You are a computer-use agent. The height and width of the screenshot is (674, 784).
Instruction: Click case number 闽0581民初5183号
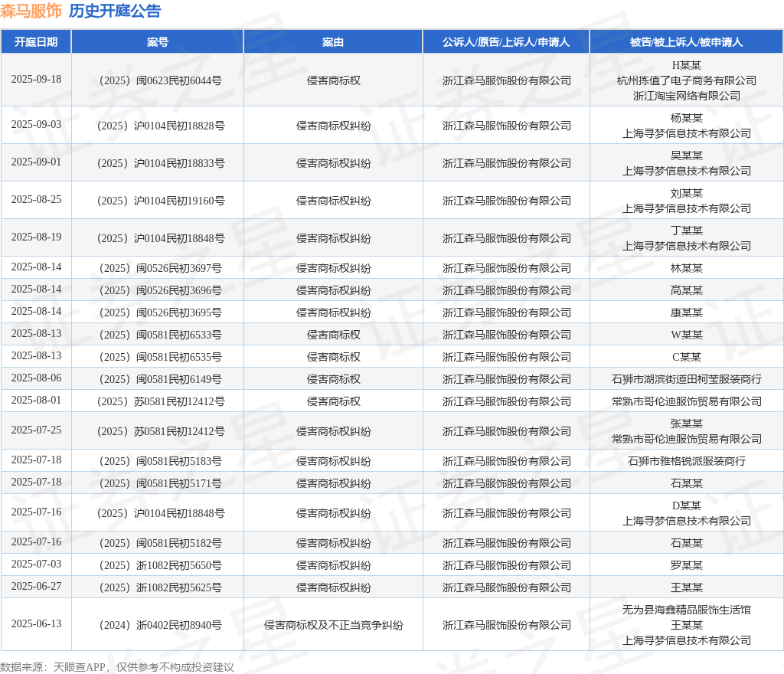pyautogui.click(x=161, y=461)
